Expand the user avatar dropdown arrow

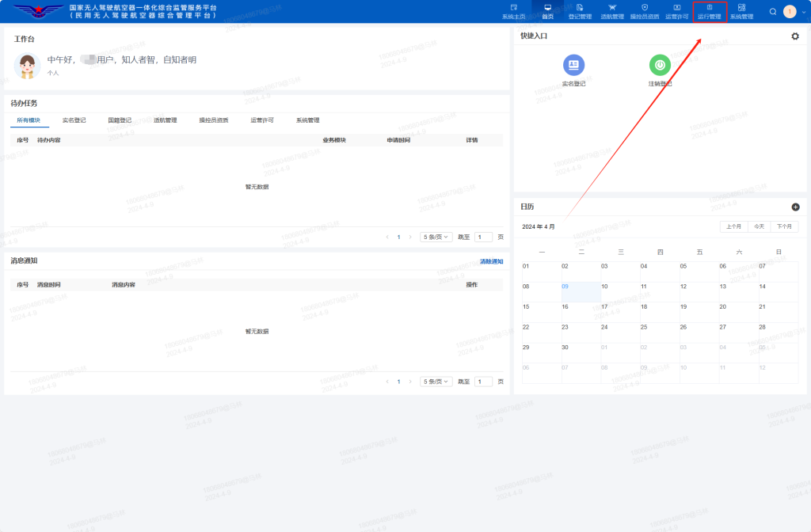coord(803,12)
